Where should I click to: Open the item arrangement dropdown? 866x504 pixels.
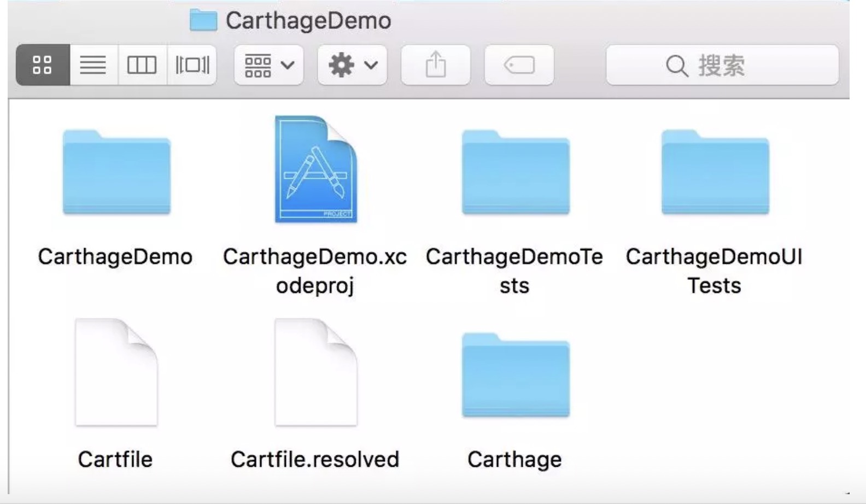click(269, 65)
